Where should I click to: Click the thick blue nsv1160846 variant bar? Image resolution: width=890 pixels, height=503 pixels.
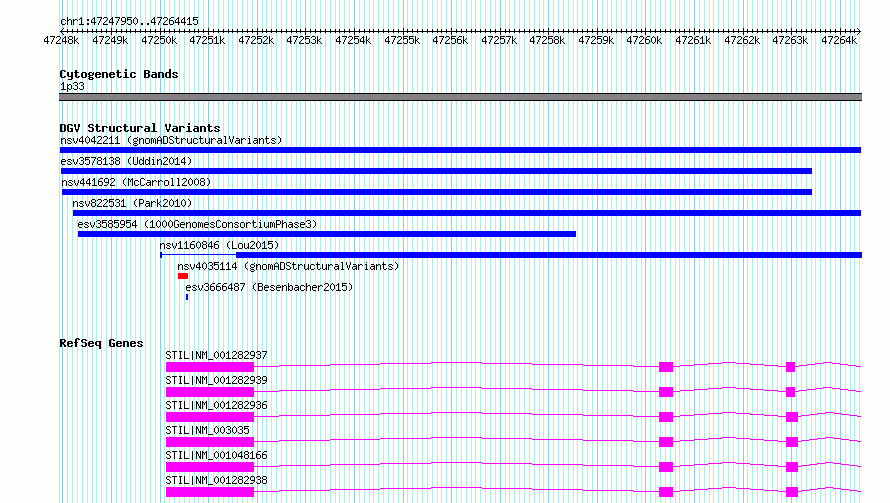[x=549, y=255]
